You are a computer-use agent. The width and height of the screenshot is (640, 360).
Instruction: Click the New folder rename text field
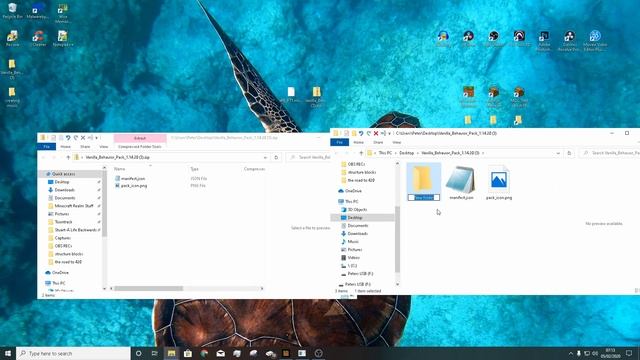click(424, 198)
